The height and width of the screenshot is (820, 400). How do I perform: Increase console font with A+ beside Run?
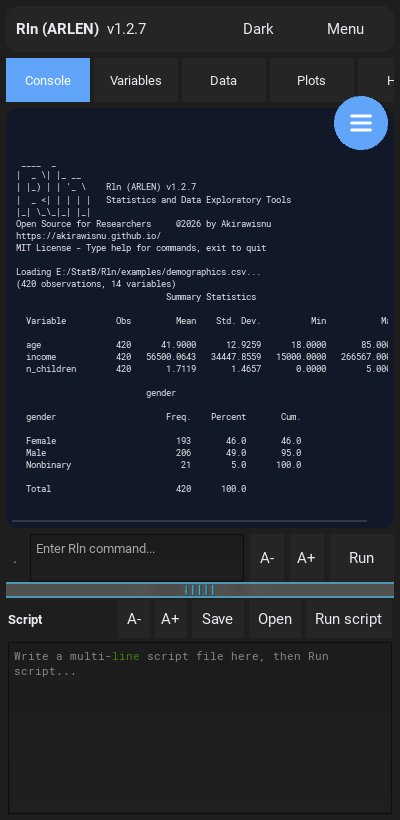(307, 557)
